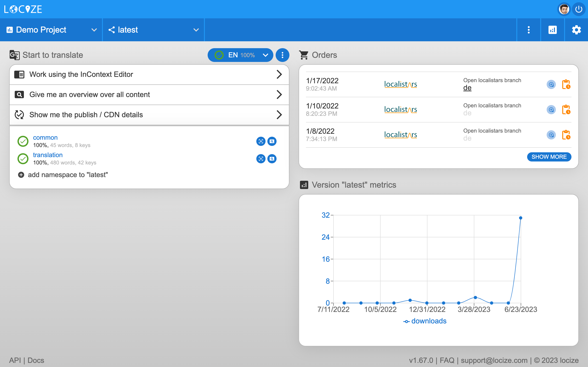Click the green checkmark beside the common namespace

tap(23, 141)
